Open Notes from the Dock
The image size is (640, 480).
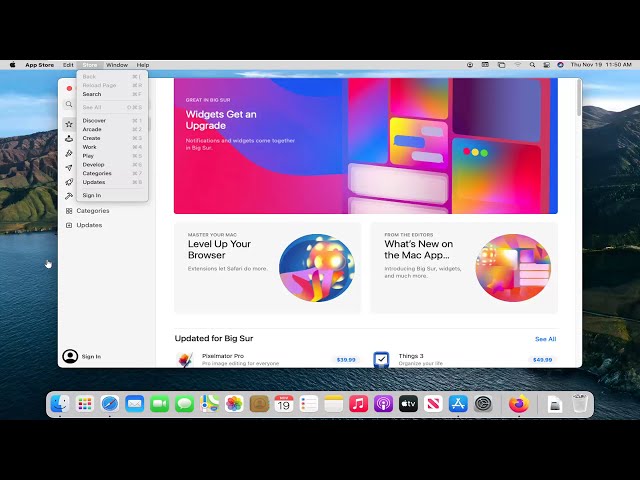[x=333, y=404]
